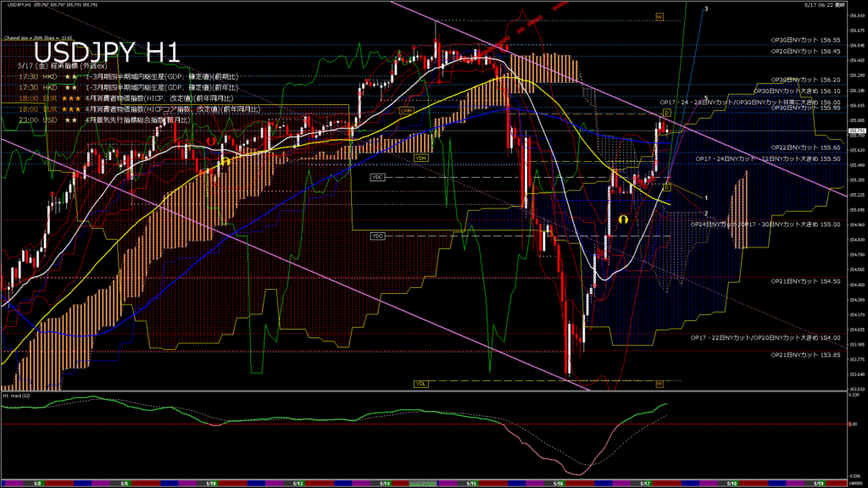Click the YDH level marker label

click(420, 158)
